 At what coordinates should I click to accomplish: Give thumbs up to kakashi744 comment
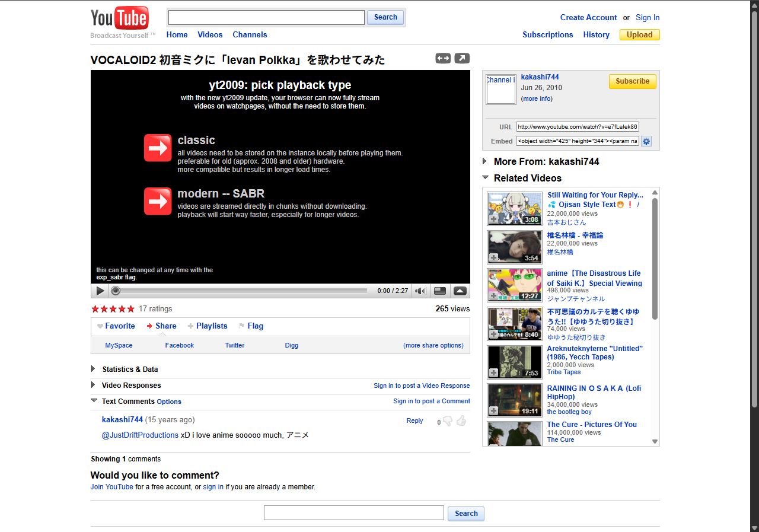coord(461,420)
